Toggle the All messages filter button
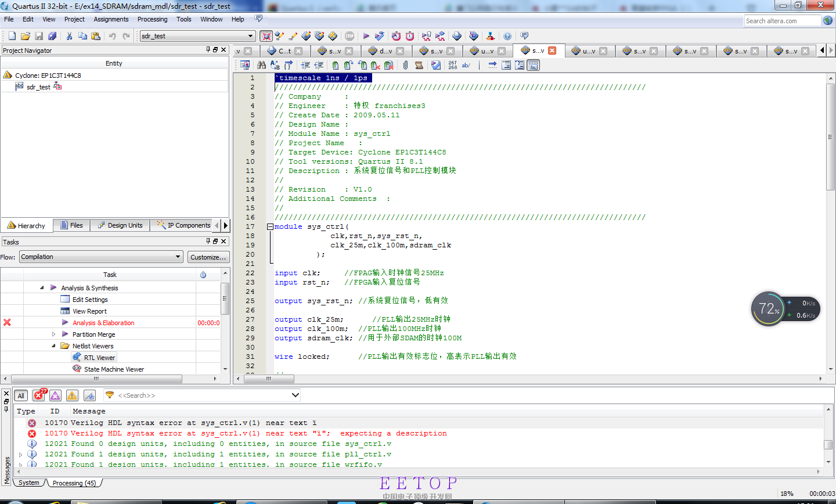Image resolution: width=836 pixels, height=504 pixels. (21, 396)
